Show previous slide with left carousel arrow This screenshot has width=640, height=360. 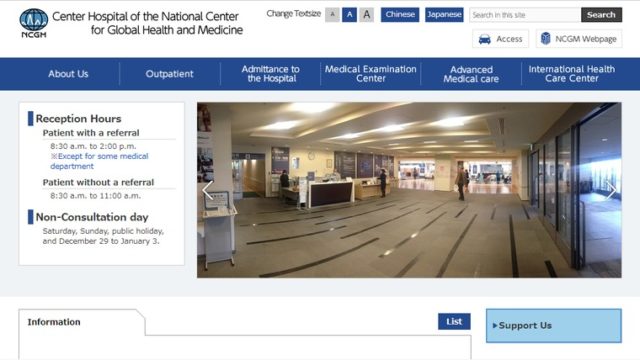tap(208, 190)
